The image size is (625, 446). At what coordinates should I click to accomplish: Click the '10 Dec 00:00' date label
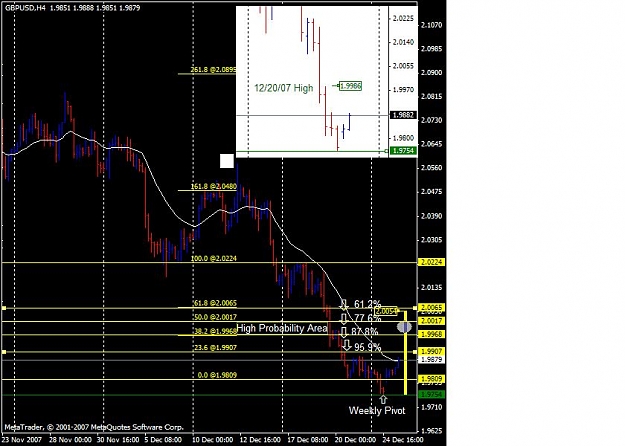pyautogui.click(x=213, y=440)
